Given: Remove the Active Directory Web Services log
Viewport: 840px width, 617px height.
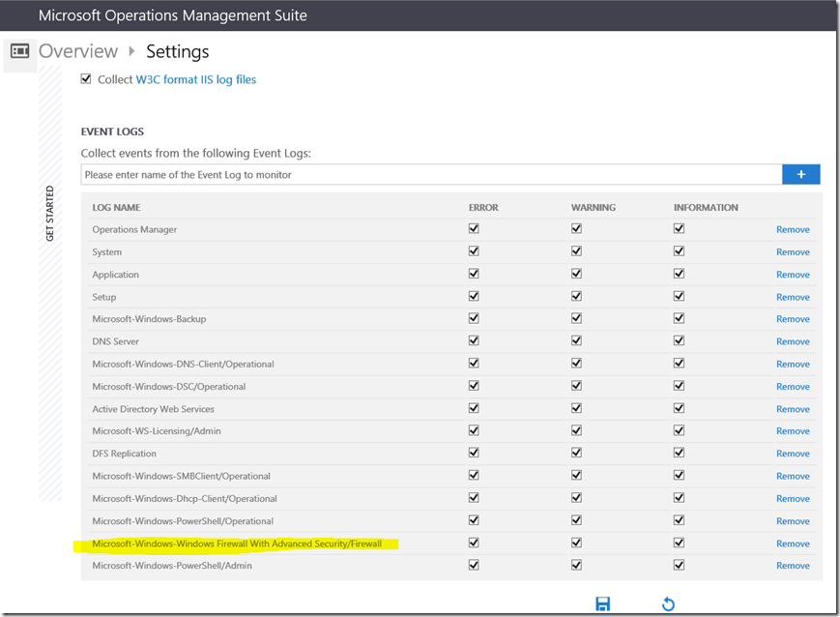Looking at the screenshot, I should (x=793, y=409).
